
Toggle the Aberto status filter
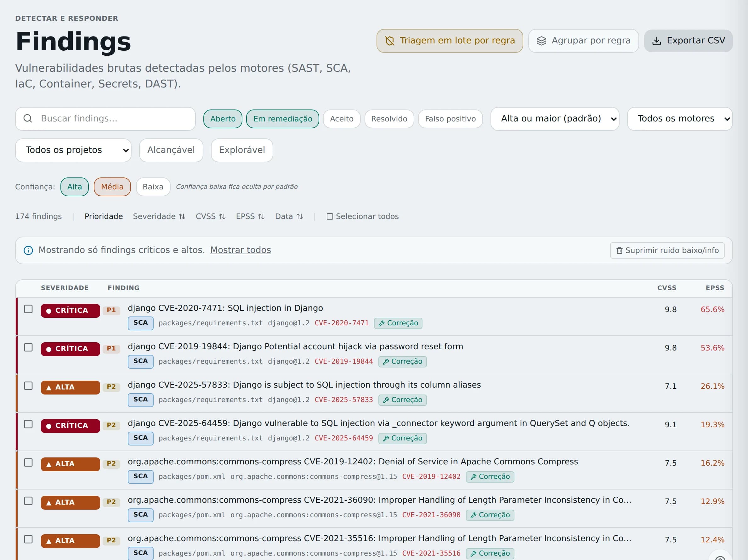click(223, 119)
